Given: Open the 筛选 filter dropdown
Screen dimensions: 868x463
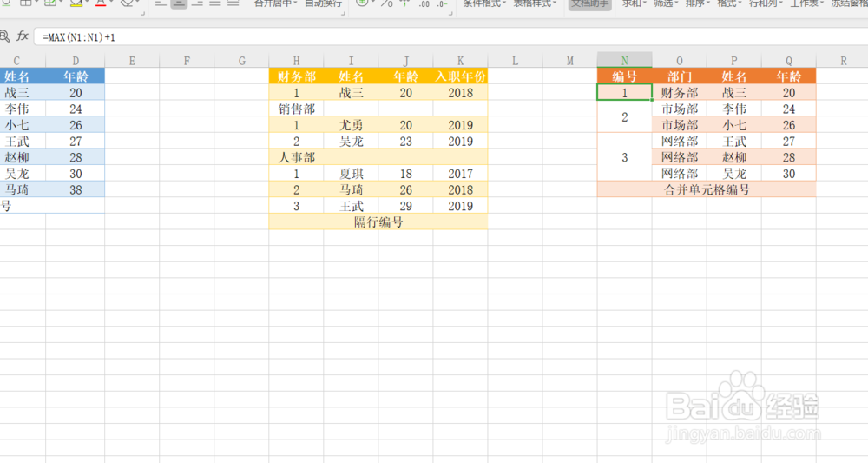Looking at the screenshot, I should point(666,3).
